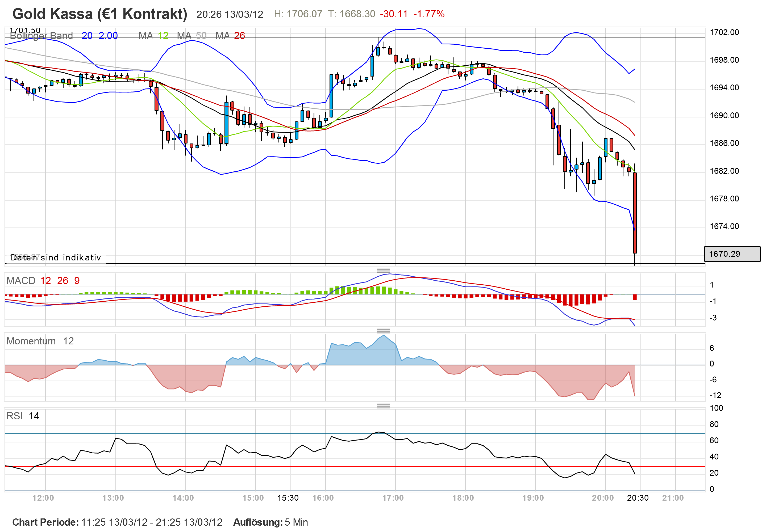Click the resize grip above the RSI panel
Screen dimensions: 766x532
[x=383, y=406]
